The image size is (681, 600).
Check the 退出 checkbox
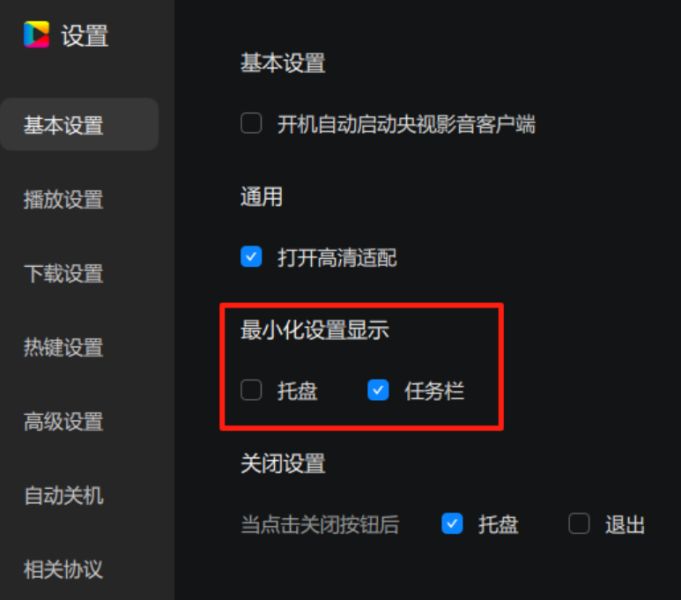(x=579, y=524)
